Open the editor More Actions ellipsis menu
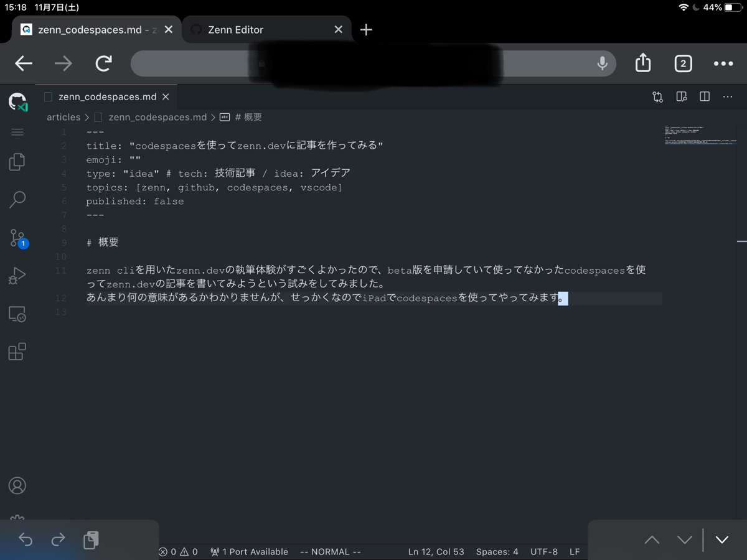Viewport: 747px width, 560px height. [728, 97]
